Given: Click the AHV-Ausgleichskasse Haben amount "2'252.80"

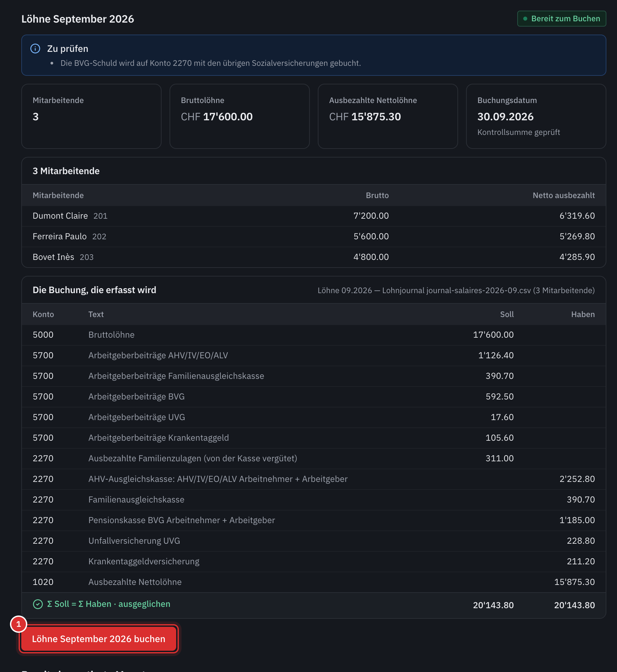Looking at the screenshot, I should 577,479.
